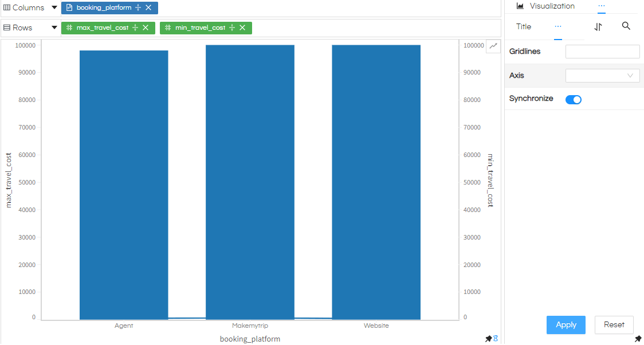Viewport: 644px width, 345px height.
Task: Click the Rows shelf list icon
Action: (x=6, y=28)
